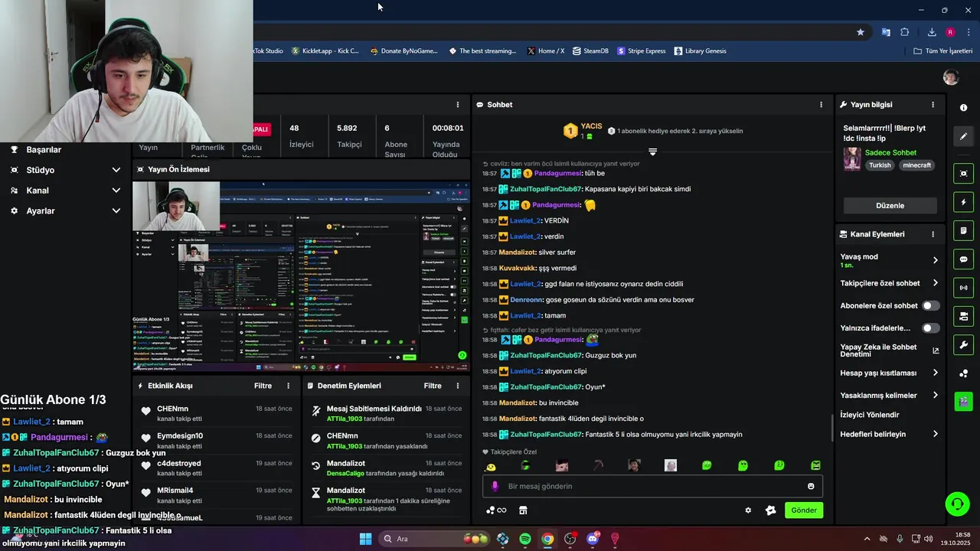Open channel points infinity icon

[x=496, y=510]
